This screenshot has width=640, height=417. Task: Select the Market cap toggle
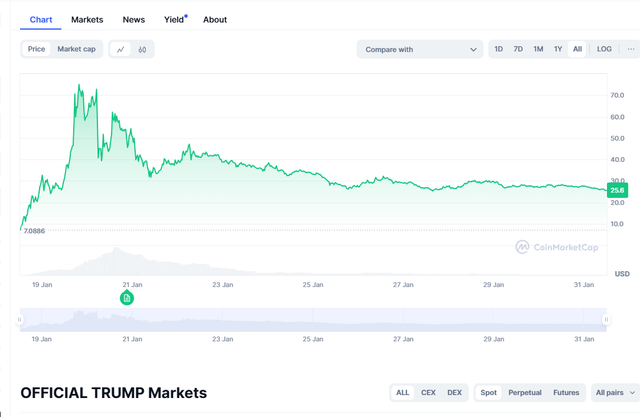[76, 49]
